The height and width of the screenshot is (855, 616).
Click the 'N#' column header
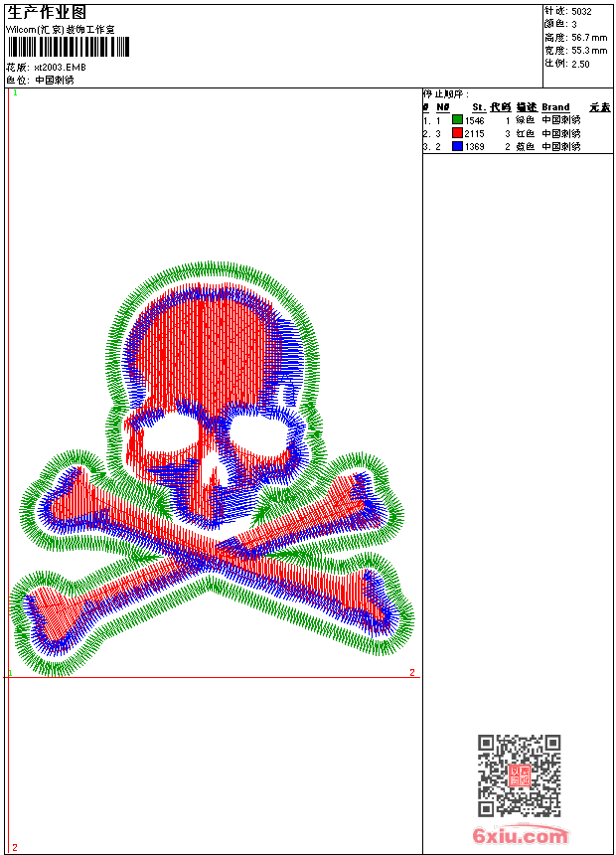tap(443, 107)
